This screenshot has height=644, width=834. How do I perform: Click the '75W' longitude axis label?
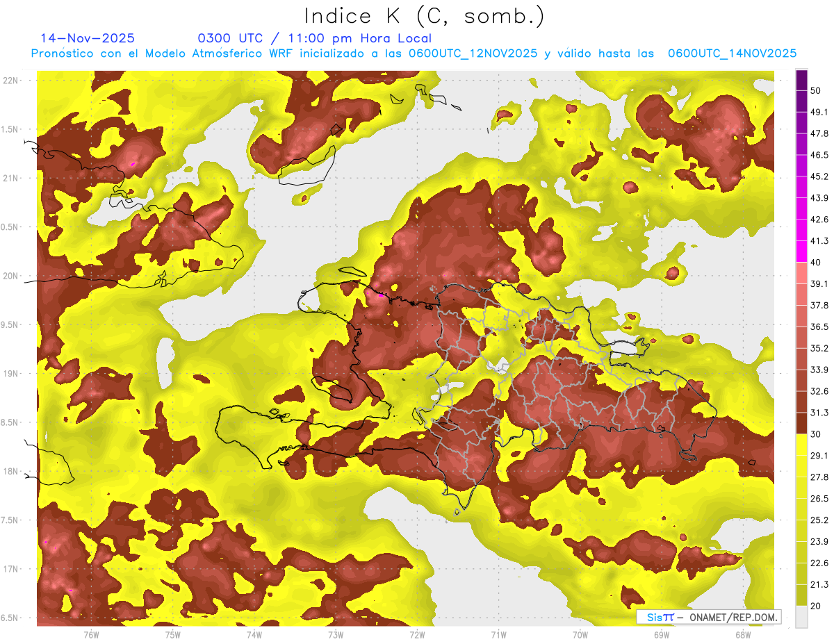tap(172, 634)
